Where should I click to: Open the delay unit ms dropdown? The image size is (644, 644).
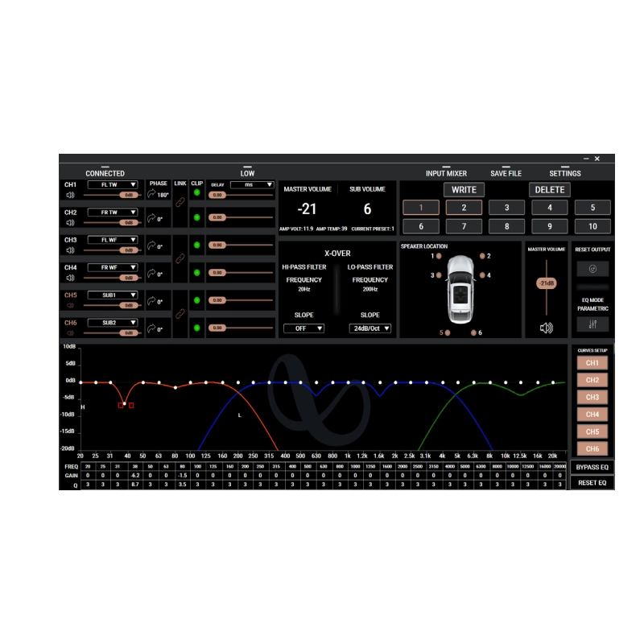pyautogui.click(x=252, y=184)
